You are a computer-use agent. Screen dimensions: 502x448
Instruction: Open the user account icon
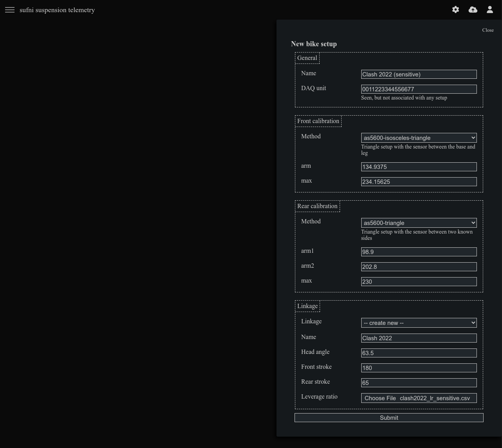[x=490, y=9]
